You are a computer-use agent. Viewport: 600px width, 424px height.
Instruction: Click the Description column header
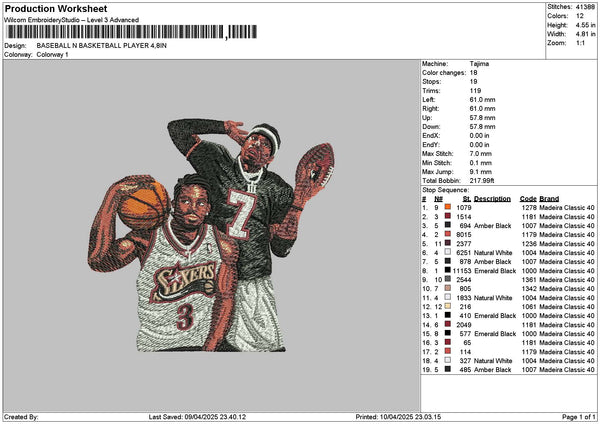492,199
